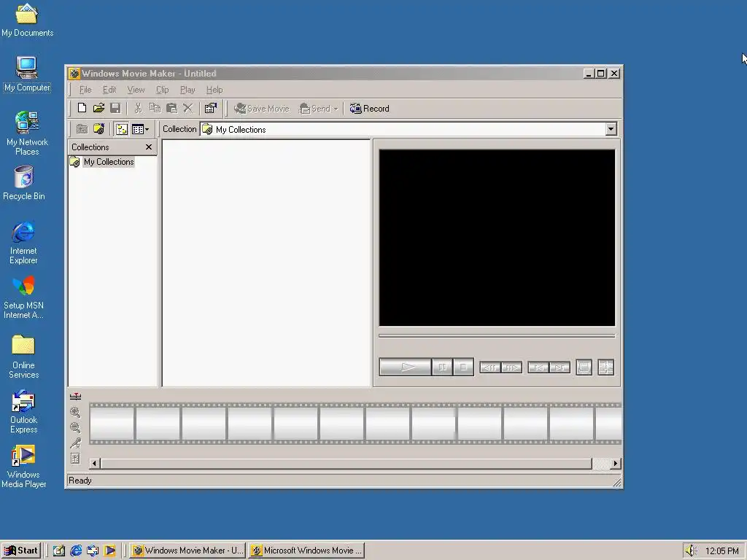Image resolution: width=747 pixels, height=560 pixels.
Task: Click the Up One Level folder icon
Action: click(82, 129)
